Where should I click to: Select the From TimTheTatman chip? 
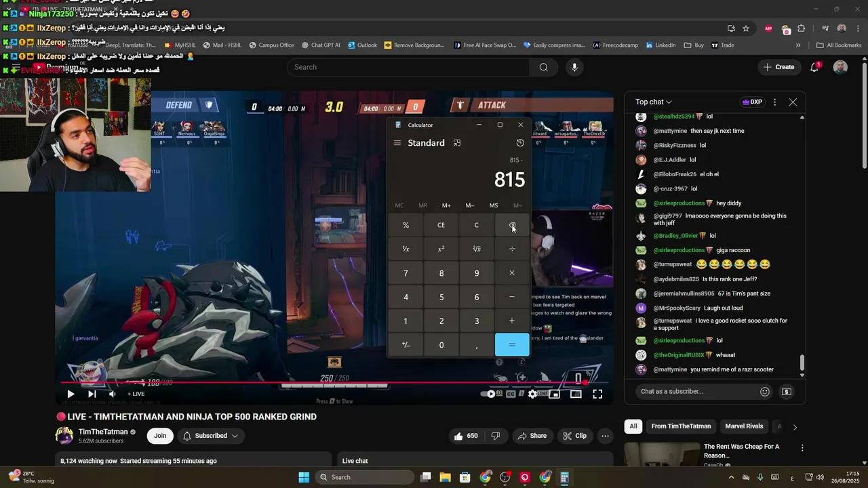point(681,426)
